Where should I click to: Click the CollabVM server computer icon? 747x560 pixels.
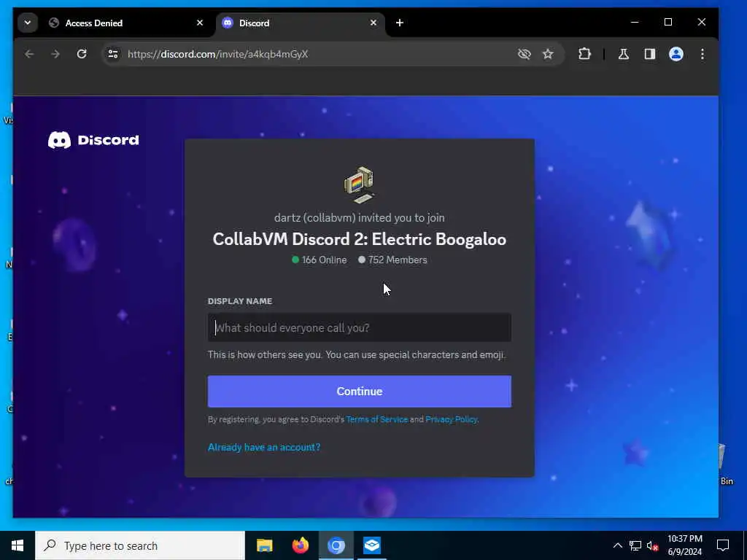[x=359, y=184]
